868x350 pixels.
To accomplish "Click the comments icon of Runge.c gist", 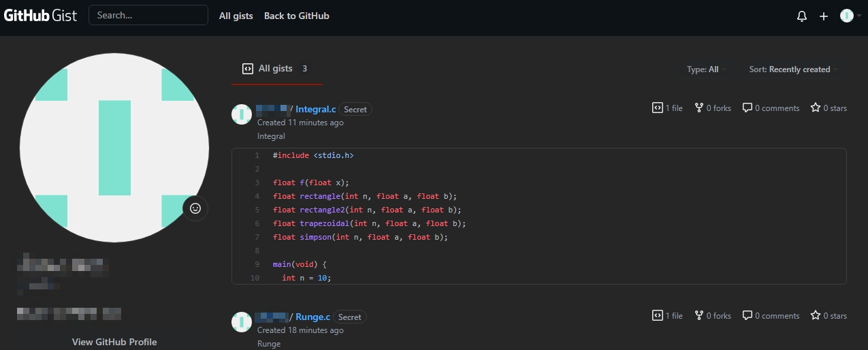I will tap(748, 315).
